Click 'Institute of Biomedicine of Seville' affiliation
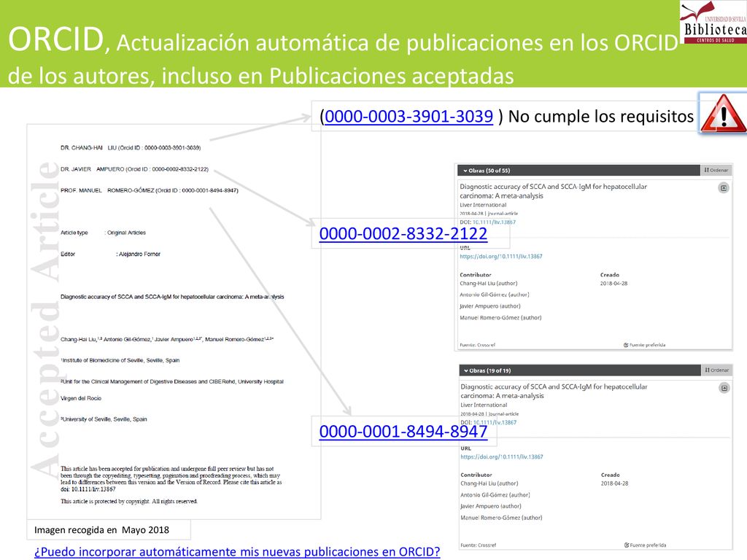Viewport: 747px width, 560px height. click(x=120, y=360)
